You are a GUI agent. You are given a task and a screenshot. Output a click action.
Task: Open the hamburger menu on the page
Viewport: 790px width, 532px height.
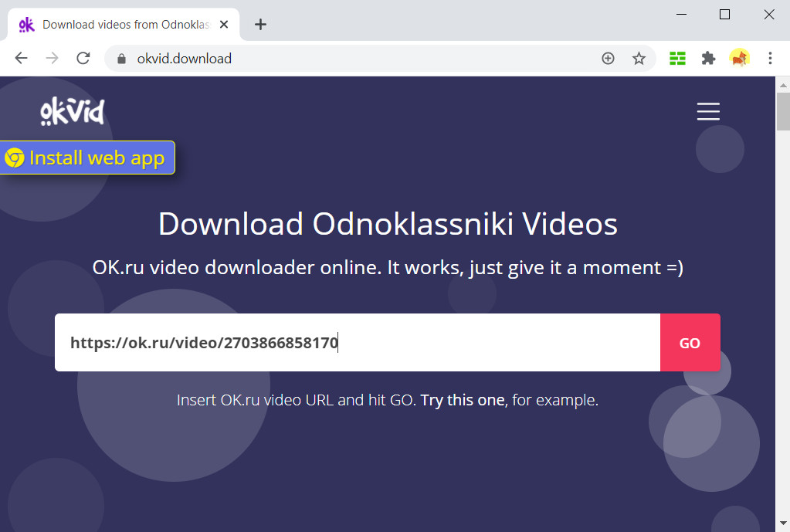[708, 111]
